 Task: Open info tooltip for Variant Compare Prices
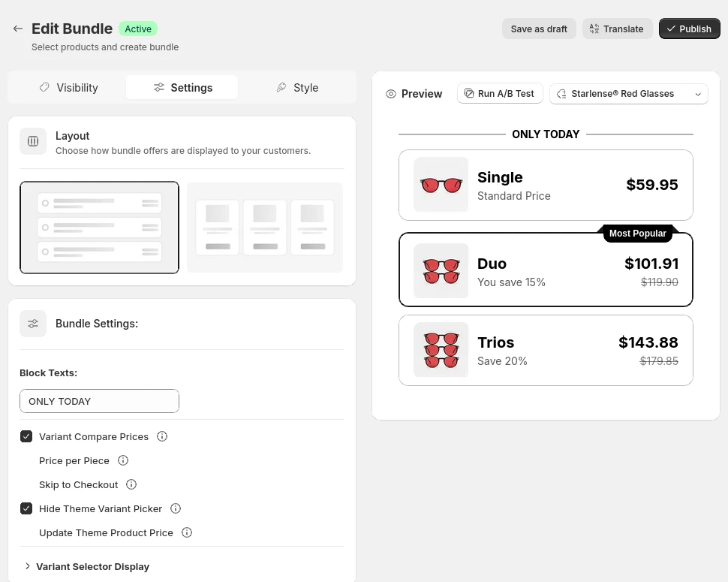162,436
